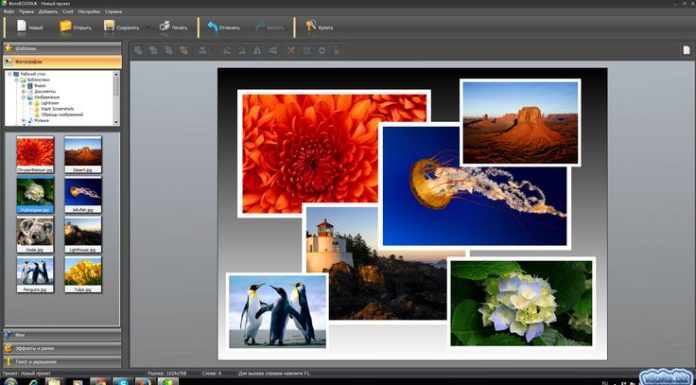Select the Jellyfish.jpg thumbnail
696x385 pixels.
pyautogui.click(x=83, y=194)
